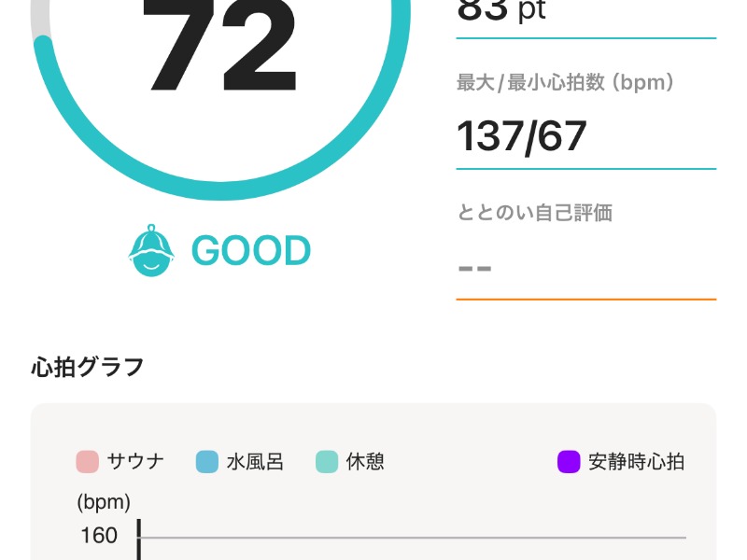
Task: Click the 137/67 heart rate value
Action: pyautogui.click(x=521, y=136)
